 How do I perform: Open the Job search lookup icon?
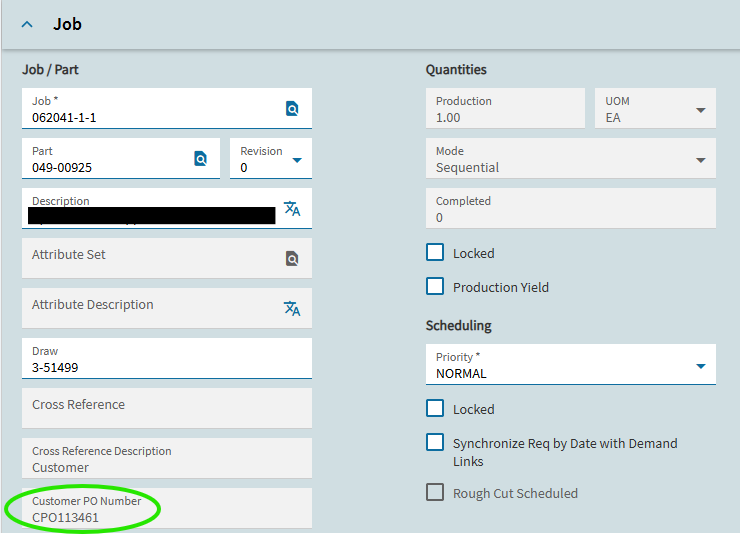292,109
